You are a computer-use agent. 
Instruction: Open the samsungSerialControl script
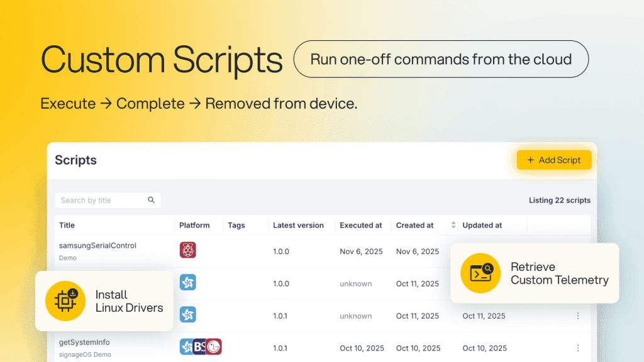click(97, 246)
